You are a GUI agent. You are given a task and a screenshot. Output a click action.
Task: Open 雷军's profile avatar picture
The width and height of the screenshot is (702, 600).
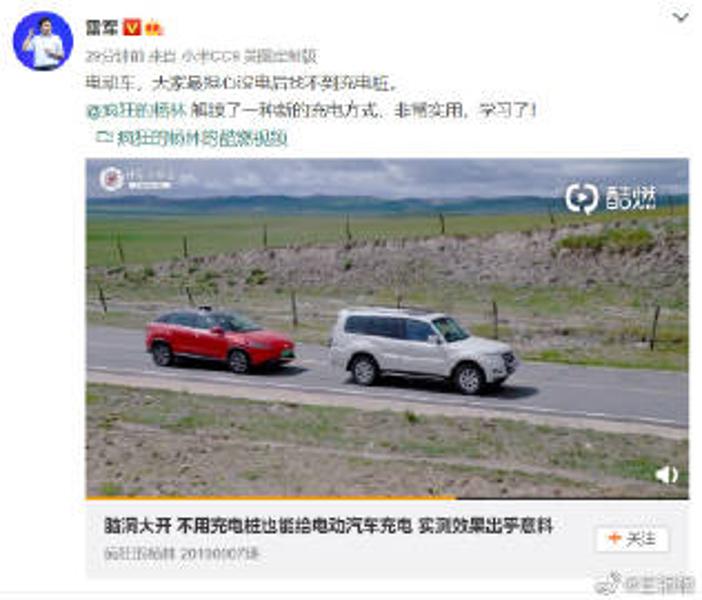tap(43, 41)
